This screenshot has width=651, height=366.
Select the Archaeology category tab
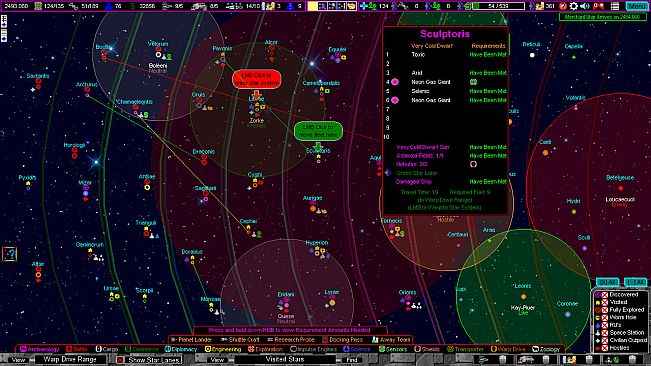point(39,349)
